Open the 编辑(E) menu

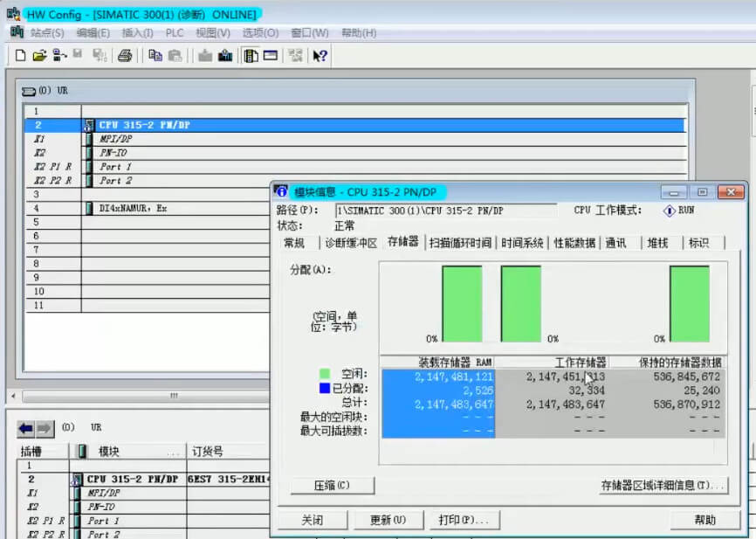point(93,33)
